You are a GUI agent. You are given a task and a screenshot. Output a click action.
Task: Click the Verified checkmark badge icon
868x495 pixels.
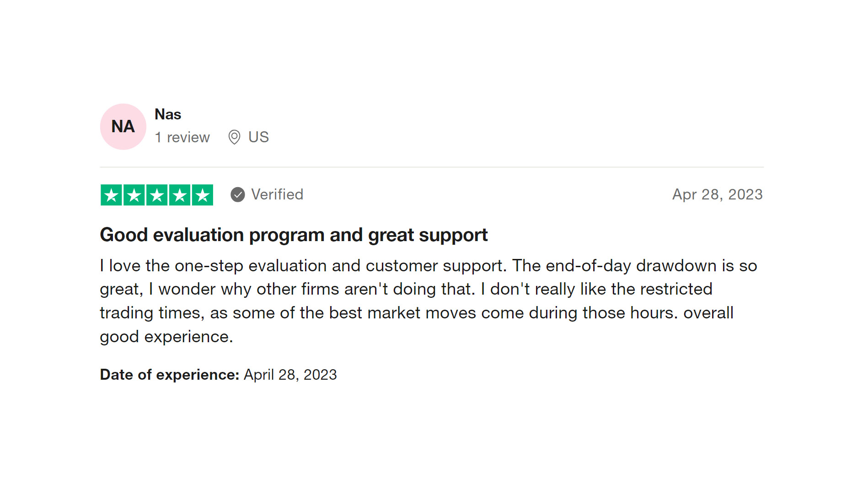point(238,195)
